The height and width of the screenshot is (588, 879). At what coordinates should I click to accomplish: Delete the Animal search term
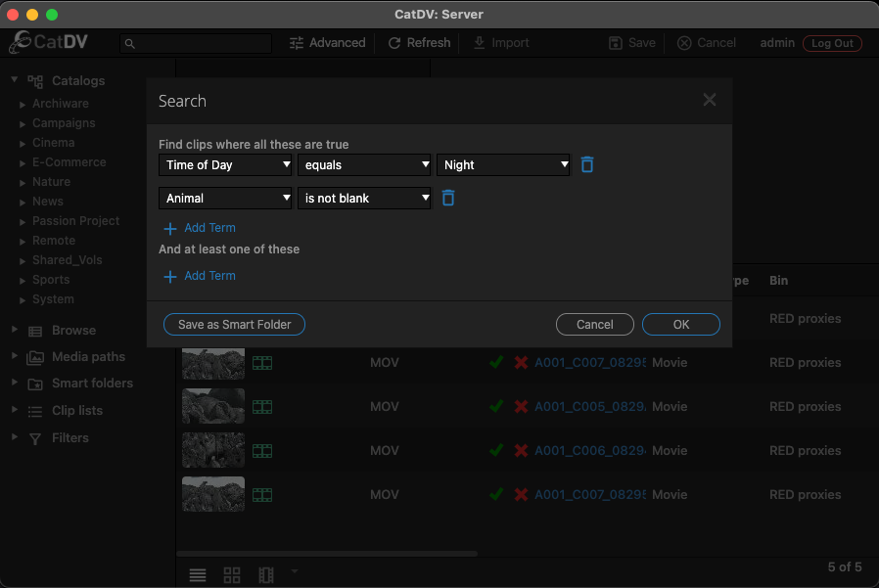point(448,198)
